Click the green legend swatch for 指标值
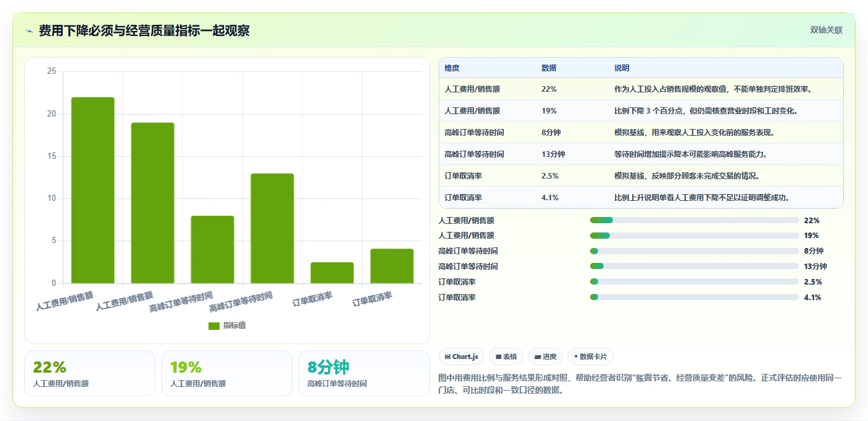The height and width of the screenshot is (421, 868). 214,326
